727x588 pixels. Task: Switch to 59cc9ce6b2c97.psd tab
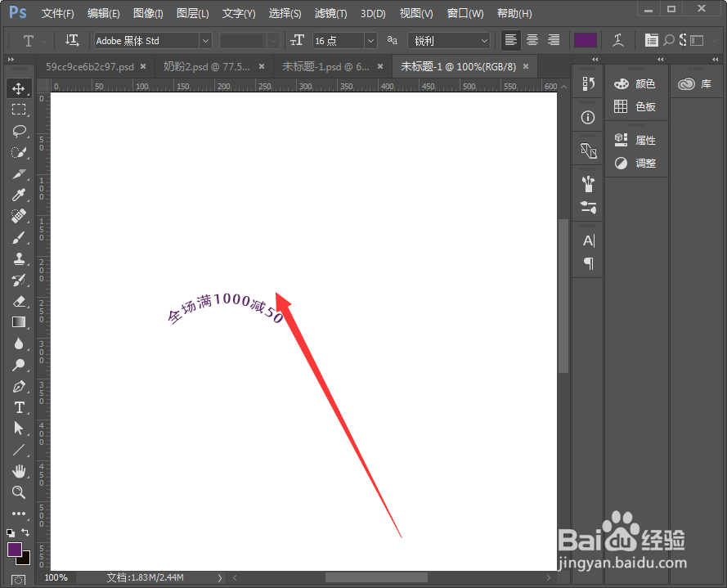click(90, 67)
